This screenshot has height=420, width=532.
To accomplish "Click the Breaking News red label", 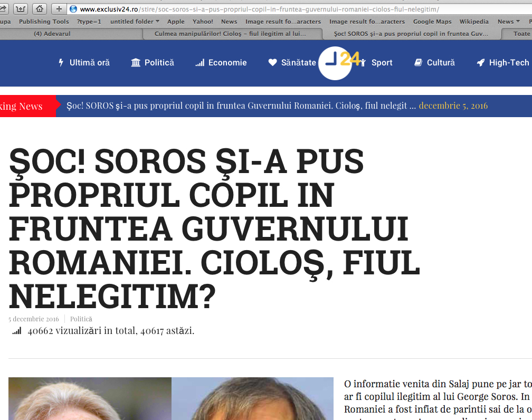I will pyautogui.click(x=28, y=106).
